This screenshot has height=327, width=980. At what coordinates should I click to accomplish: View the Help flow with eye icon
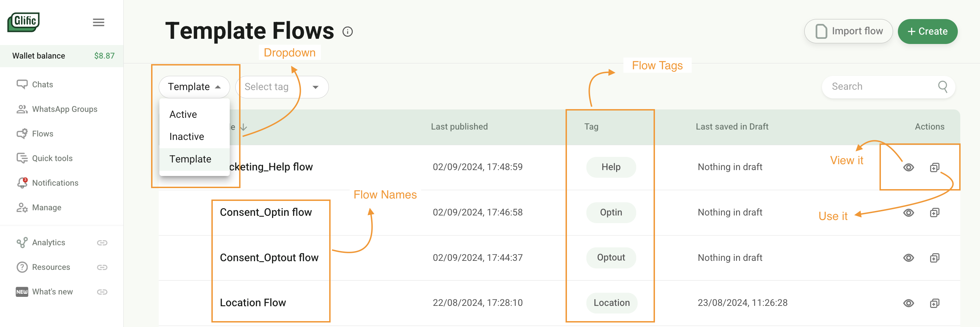point(909,167)
